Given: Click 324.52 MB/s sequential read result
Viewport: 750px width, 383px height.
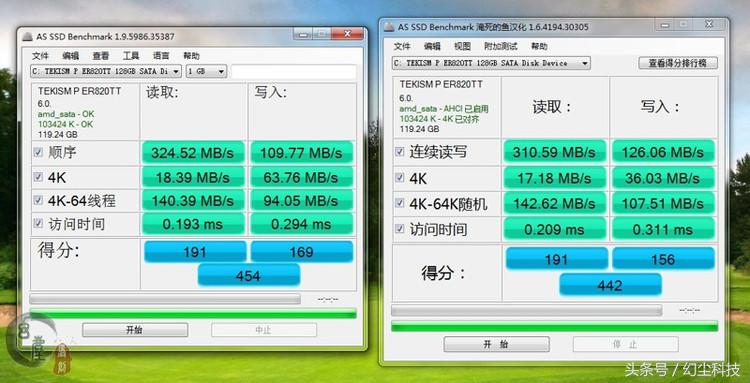Looking at the screenshot, I should 193,153.
